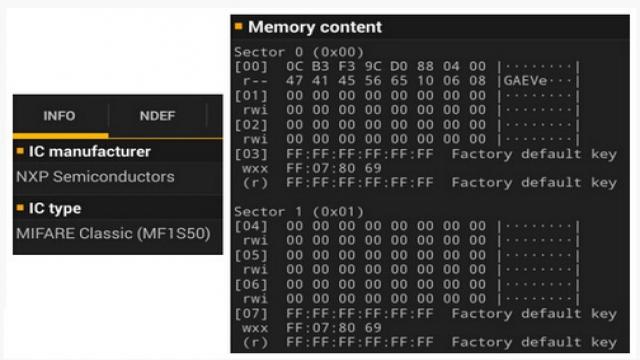Switch to the INFO tab
The width and height of the screenshot is (640, 360).
[60, 116]
